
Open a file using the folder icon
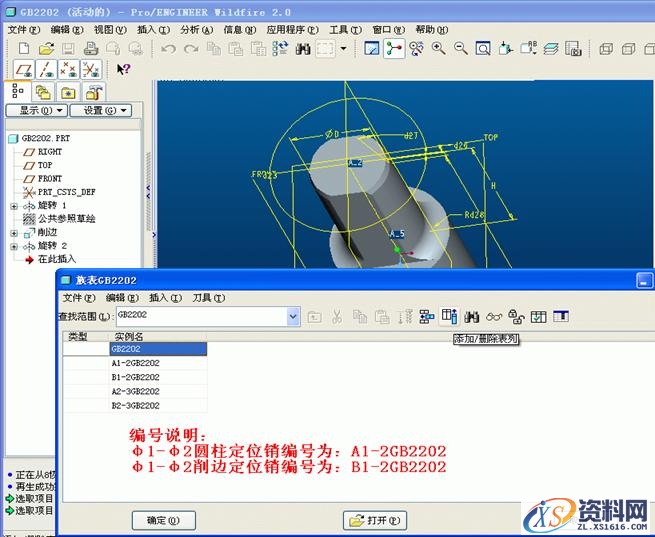46,49
